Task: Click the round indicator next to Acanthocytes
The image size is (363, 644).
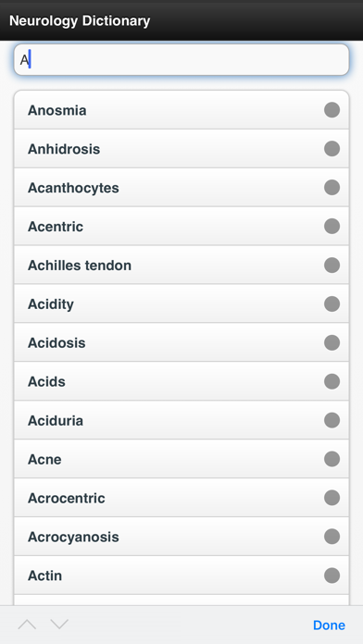Action: point(332,187)
